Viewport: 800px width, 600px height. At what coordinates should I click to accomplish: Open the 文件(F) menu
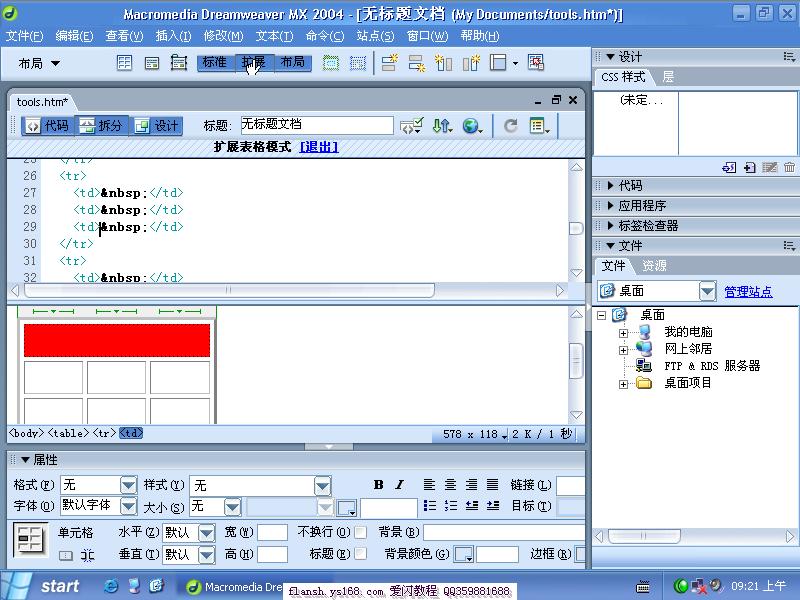24,36
